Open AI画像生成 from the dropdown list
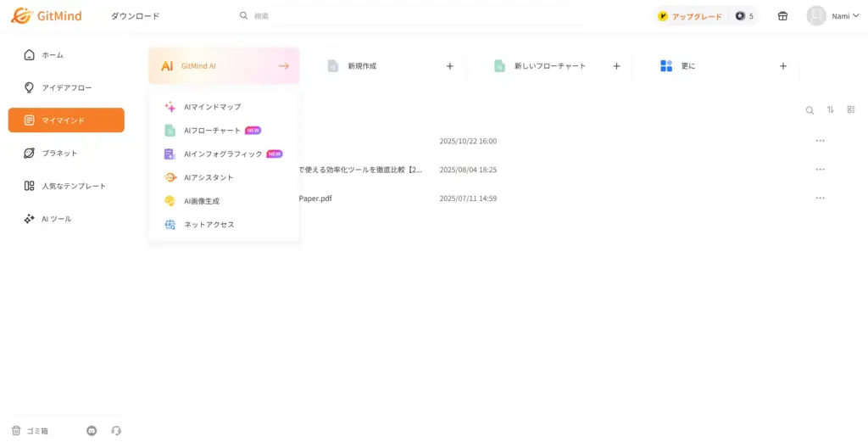 [202, 201]
